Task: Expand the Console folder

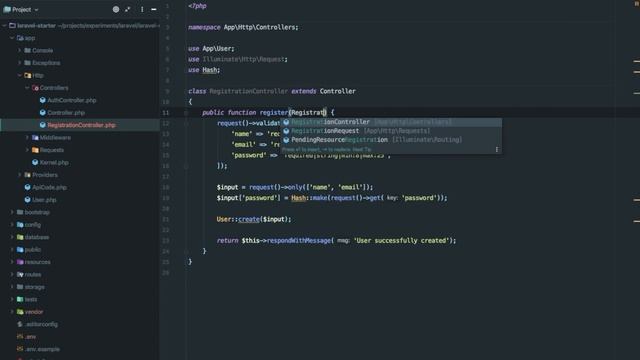Action: pyautogui.click(x=20, y=50)
